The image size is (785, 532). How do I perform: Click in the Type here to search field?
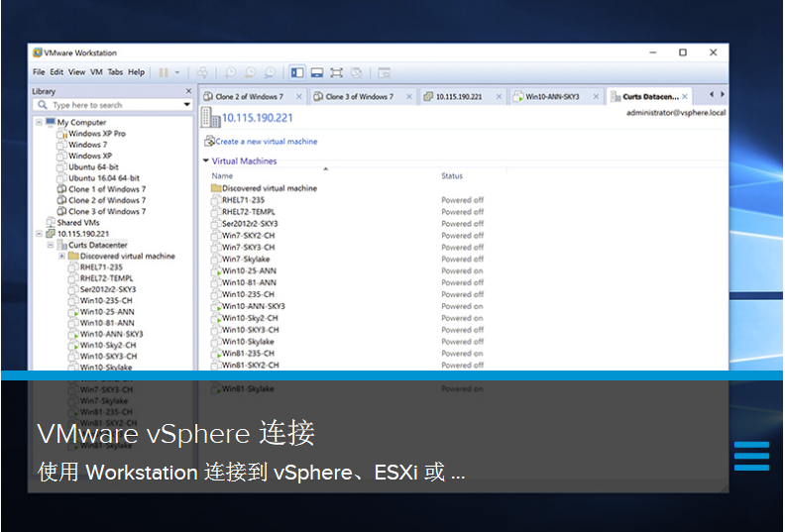[113, 105]
